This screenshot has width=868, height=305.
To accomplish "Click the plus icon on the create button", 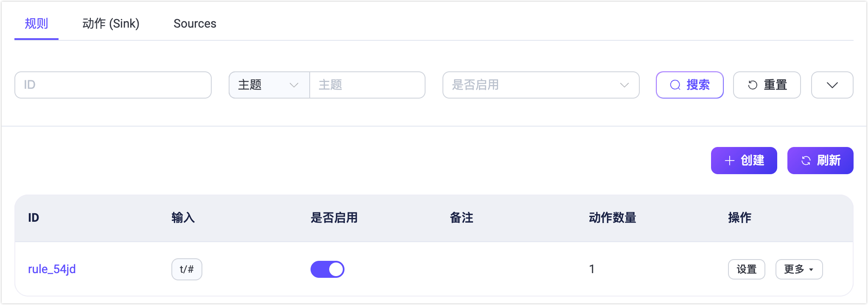I will 729,161.
